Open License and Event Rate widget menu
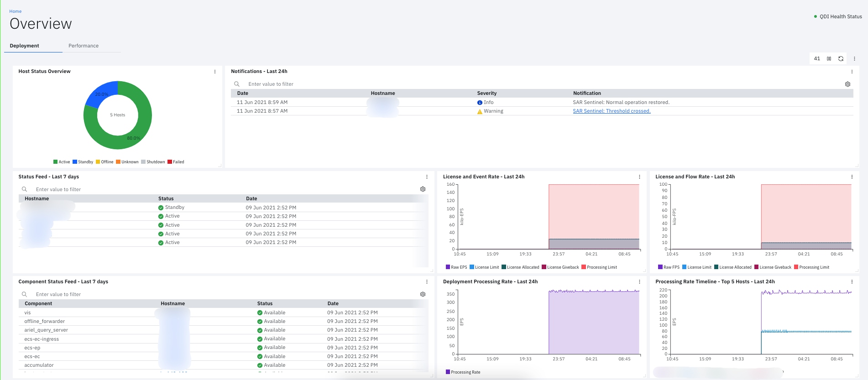The width and height of the screenshot is (868, 380). [x=639, y=177]
